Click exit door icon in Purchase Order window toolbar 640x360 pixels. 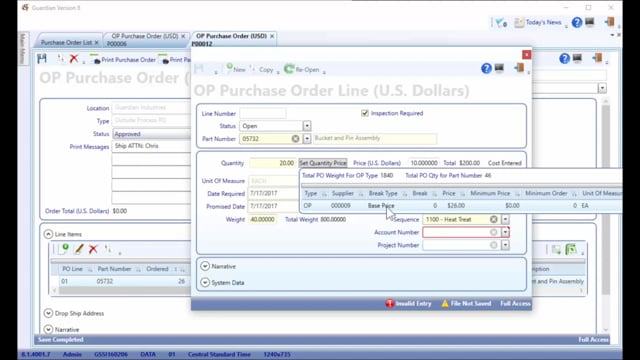click(597, 58)
